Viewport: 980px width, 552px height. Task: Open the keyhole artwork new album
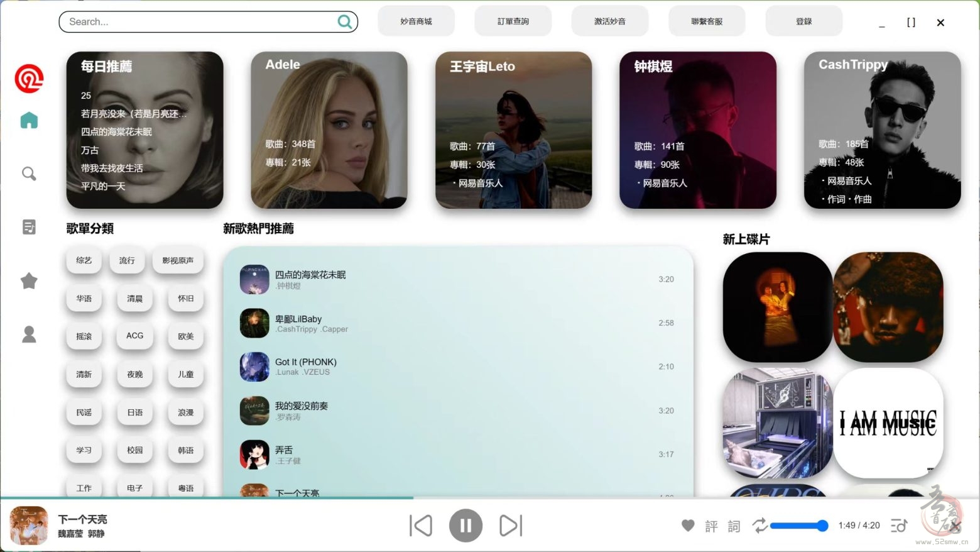pos(778,307)
